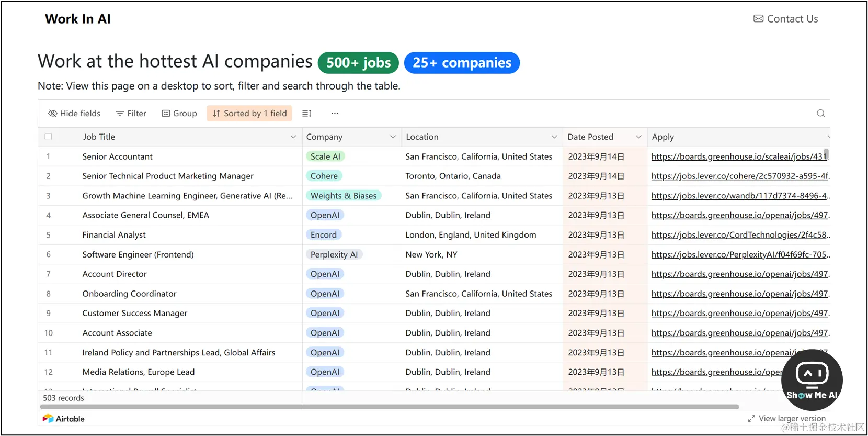
Task: Expand the Date Posted column dropdown
Action: pos(638,137)
